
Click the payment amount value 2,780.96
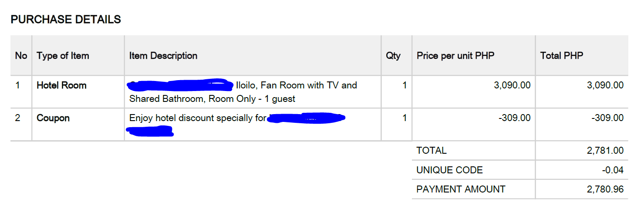coord(605,189)
